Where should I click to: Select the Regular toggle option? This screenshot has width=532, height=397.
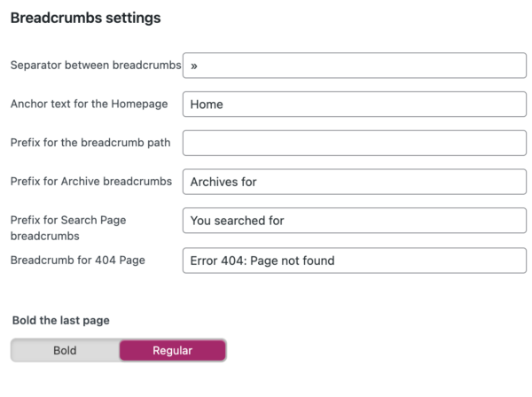coord(172,350)
